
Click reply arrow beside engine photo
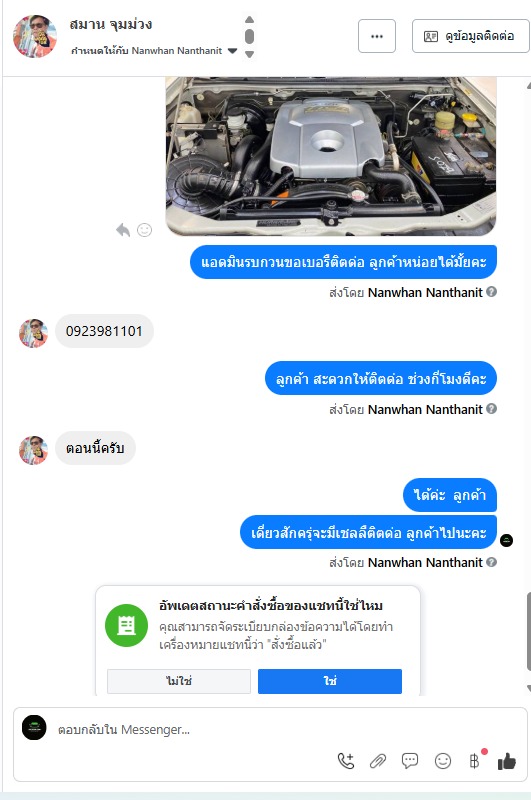click(x=123, y=230)
